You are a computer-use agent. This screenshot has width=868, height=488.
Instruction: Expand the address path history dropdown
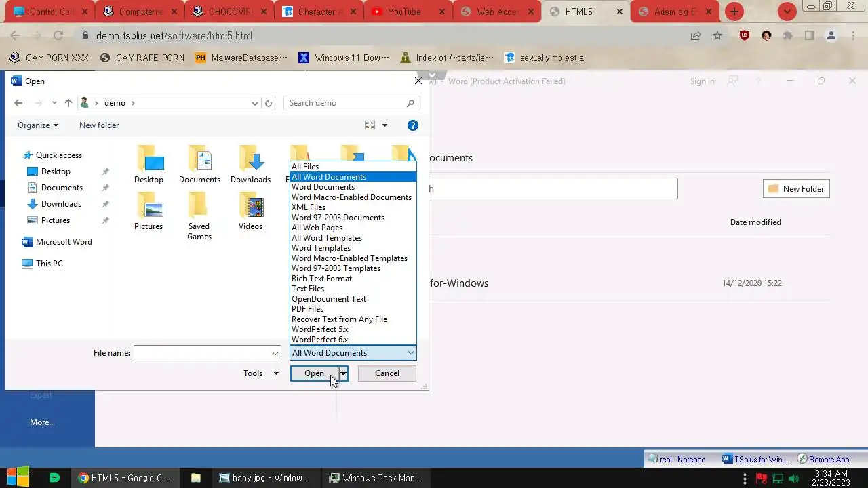pyautogui.click(x=255, y=103)
